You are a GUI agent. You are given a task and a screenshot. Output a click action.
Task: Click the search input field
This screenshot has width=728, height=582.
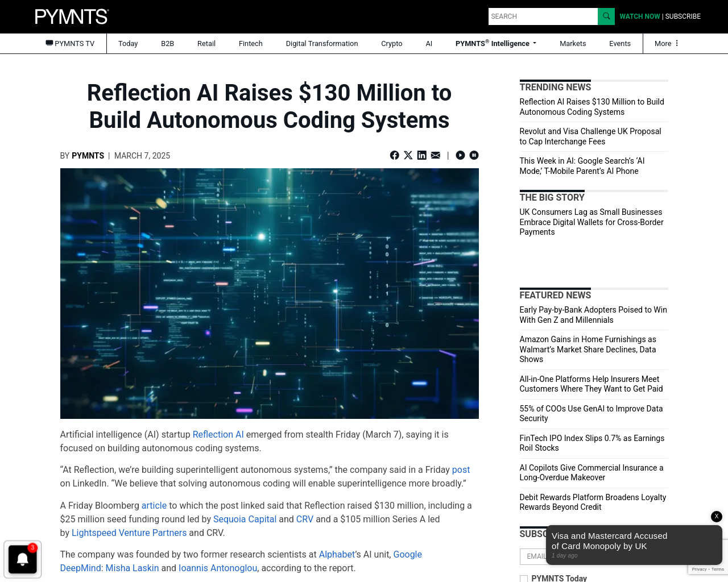[x=543, y=16]
